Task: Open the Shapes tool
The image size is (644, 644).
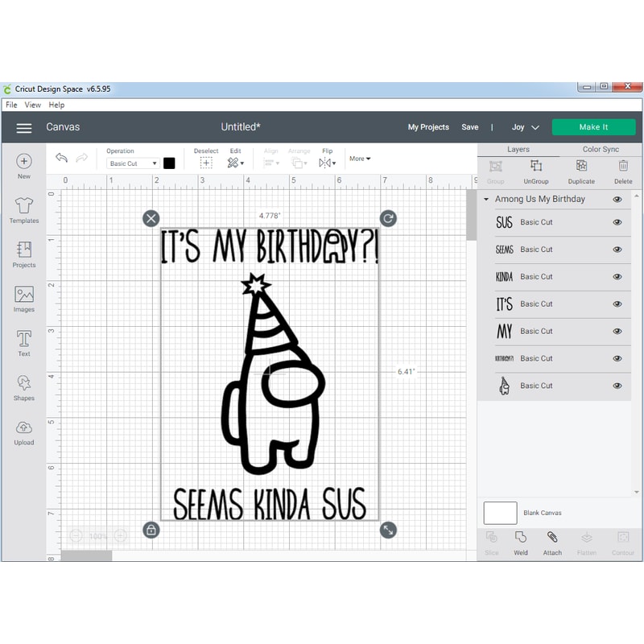Action: pos(24,384)
